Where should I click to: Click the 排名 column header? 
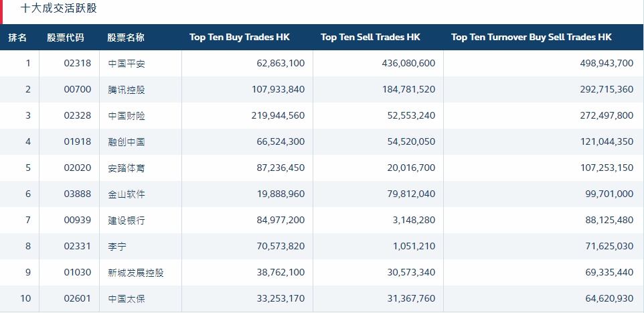pyautogui.click(x=18, y=38)
